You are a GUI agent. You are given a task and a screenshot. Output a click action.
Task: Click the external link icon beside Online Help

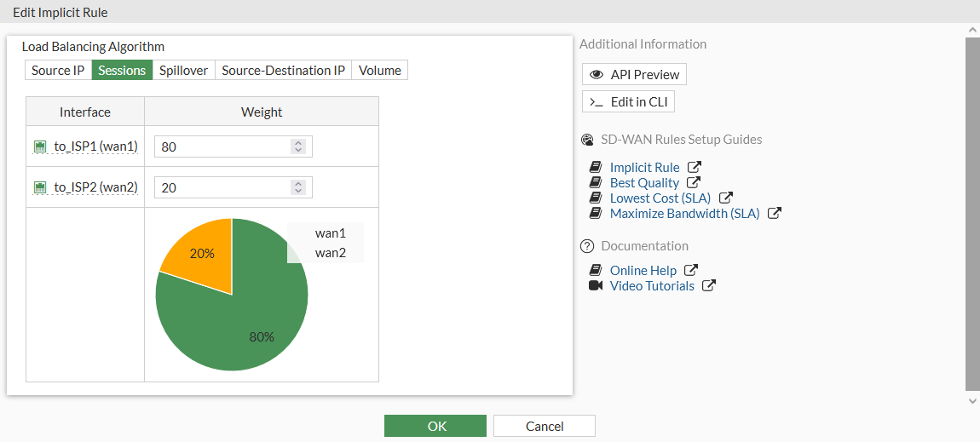pyautogui.click(x=691, y=271)
